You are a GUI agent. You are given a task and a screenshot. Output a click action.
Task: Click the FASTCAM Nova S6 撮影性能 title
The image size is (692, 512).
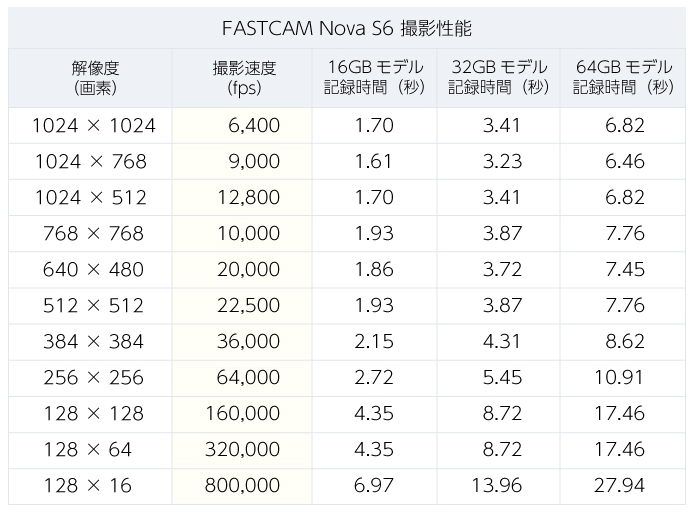pos(347,29)
